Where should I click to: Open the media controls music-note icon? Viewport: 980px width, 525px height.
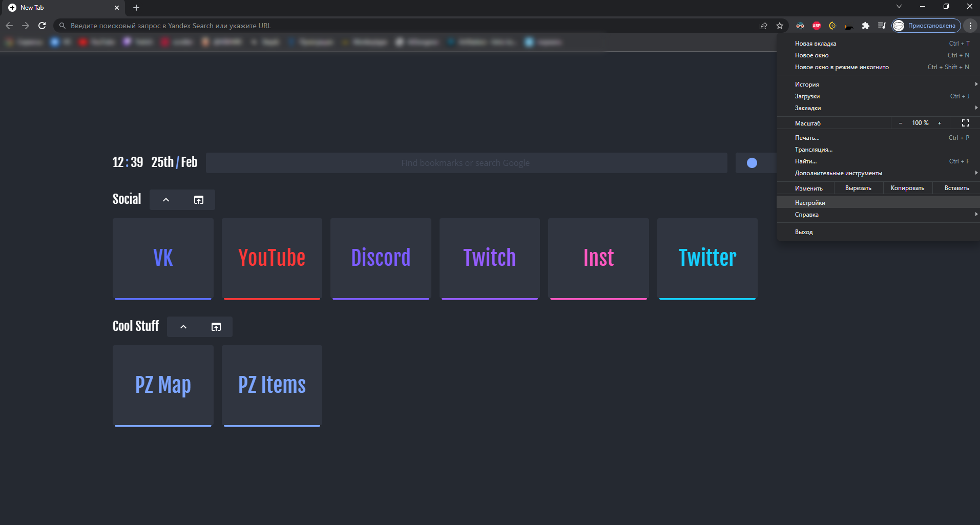[x=882, y=26]
